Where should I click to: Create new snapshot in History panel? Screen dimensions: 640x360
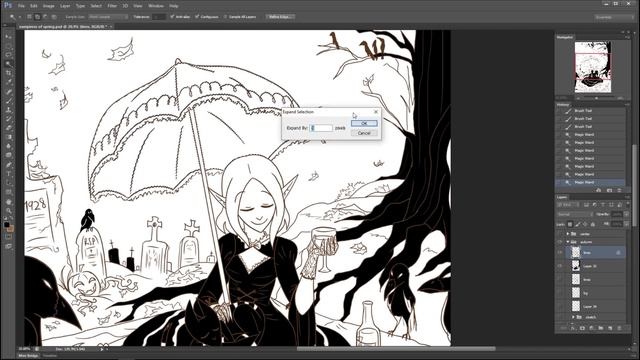609,190
